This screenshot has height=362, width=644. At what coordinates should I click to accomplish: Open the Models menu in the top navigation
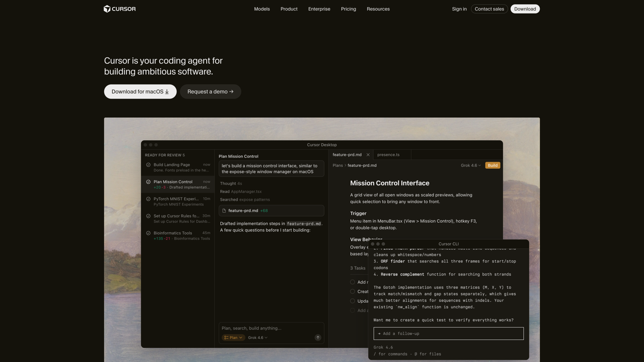coord(262,9)
